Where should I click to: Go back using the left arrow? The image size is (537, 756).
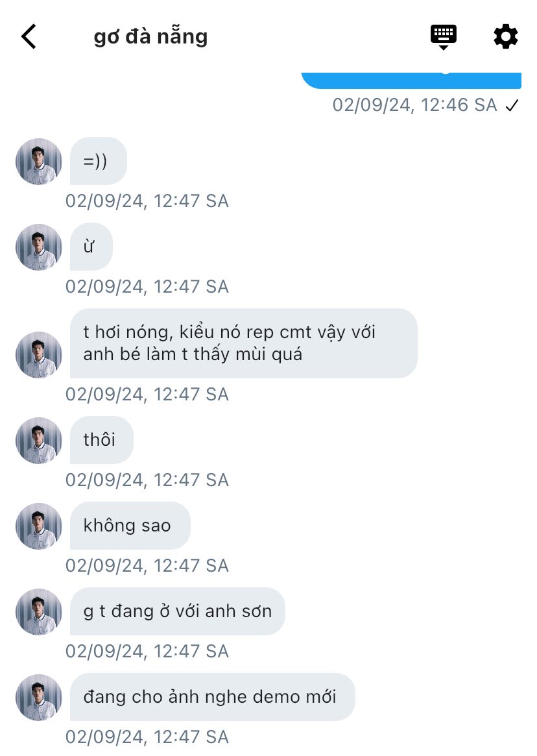(29, 36)
